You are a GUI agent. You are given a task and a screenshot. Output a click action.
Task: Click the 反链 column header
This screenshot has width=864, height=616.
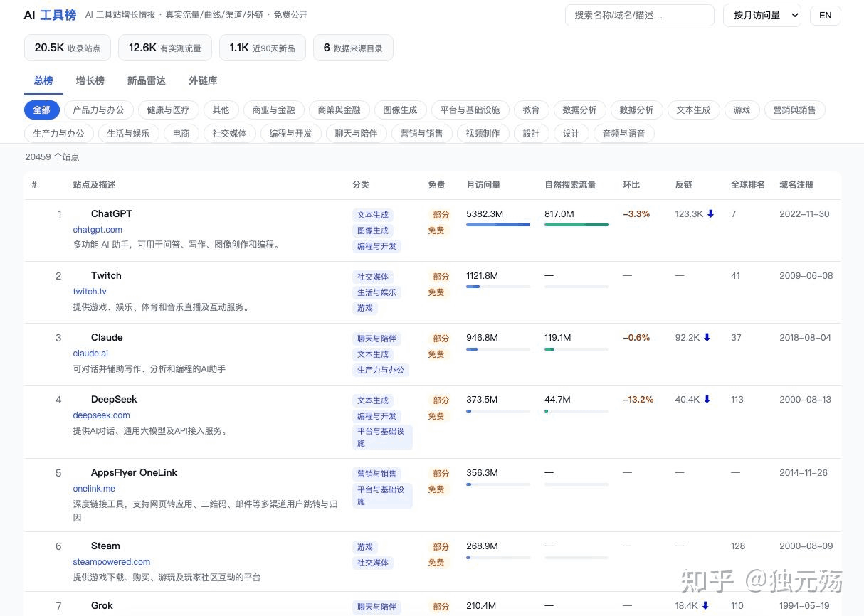coord(683,185)
